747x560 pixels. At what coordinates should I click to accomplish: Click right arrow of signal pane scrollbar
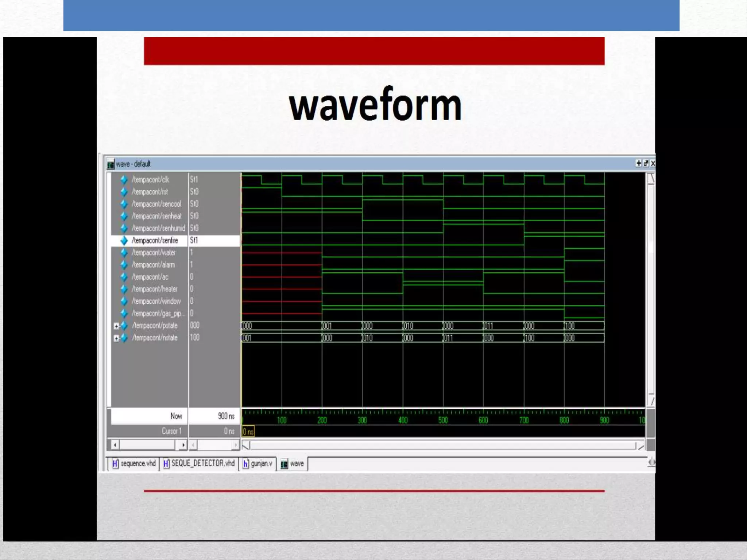[183, 445]
